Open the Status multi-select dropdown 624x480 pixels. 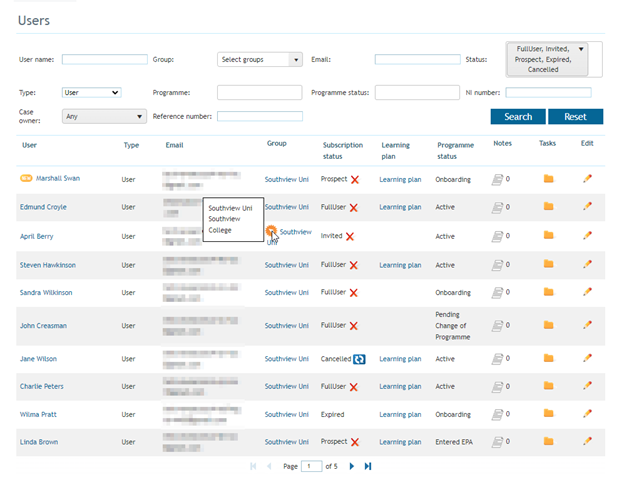point(547,59)
